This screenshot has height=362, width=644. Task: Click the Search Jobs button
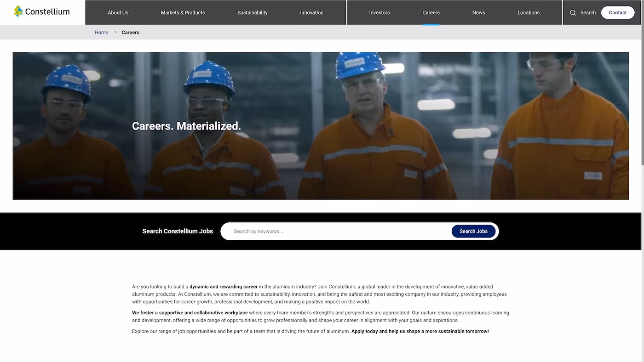tap(473, 231)
